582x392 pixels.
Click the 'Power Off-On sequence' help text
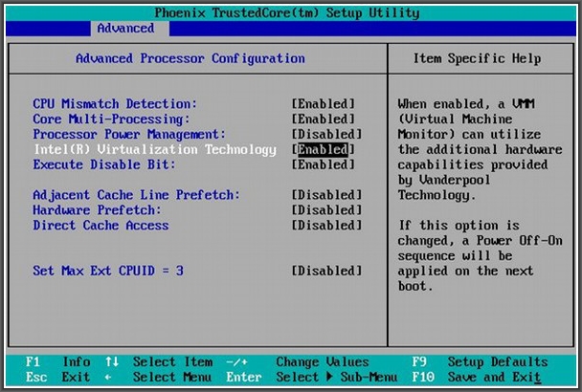coord(481,248)
